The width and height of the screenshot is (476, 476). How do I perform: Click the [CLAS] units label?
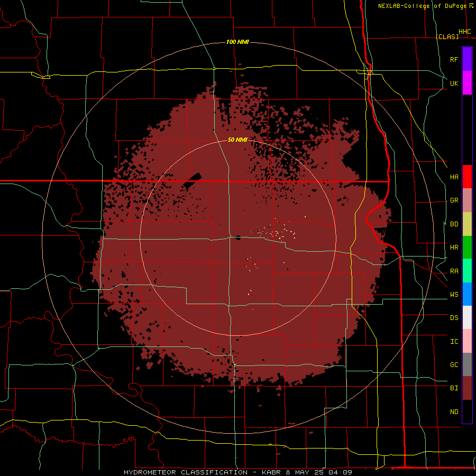(447, 36)
